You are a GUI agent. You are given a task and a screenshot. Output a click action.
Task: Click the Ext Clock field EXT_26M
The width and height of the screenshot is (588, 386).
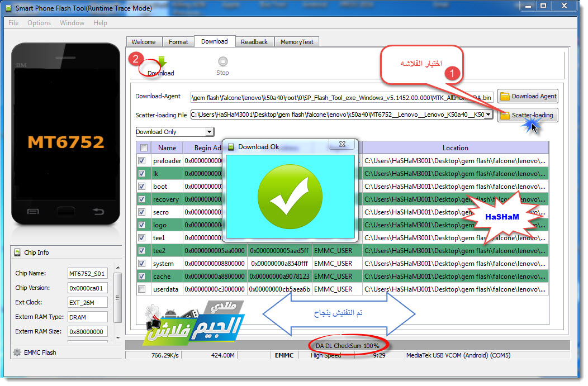click(87, 303)
